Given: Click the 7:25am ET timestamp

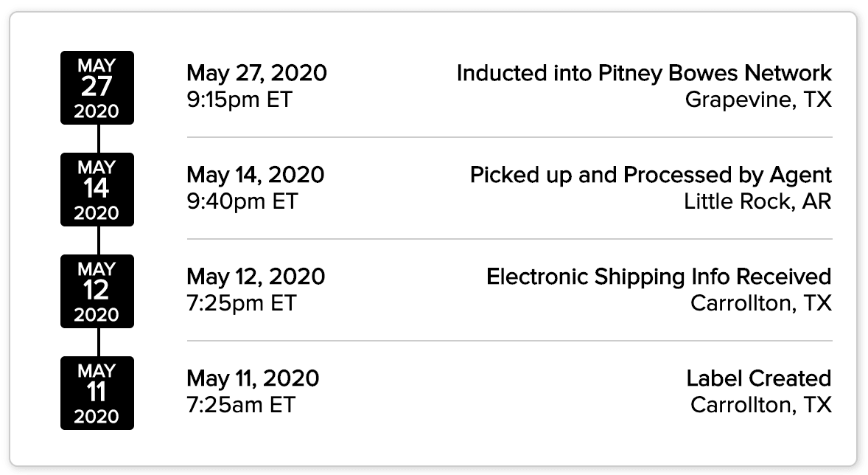Looking at the screenshot, I should coord(240,405).
